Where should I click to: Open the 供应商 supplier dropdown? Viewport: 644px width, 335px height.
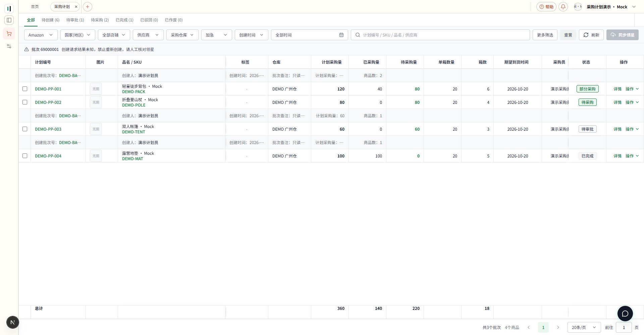click(148, 35)
